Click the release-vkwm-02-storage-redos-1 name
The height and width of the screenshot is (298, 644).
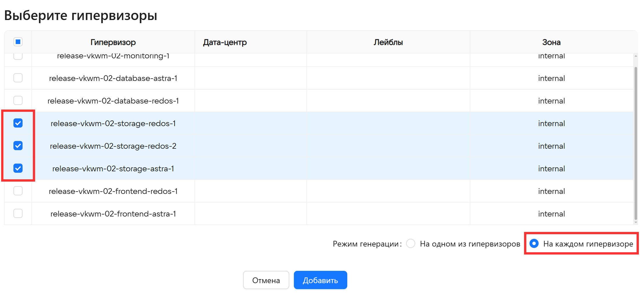pyautogui.click(x=113, y=123)
